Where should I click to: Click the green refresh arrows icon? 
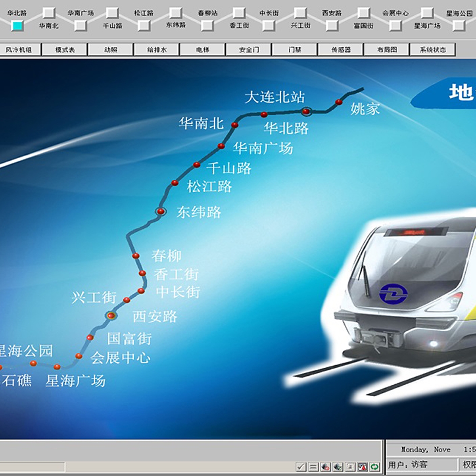375,467
